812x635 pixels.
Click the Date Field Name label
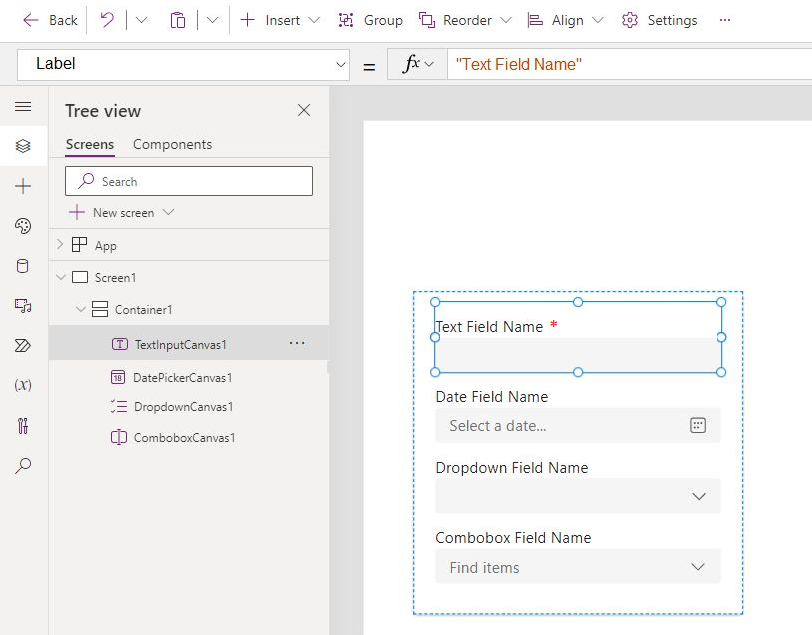[x=491, y=397]
